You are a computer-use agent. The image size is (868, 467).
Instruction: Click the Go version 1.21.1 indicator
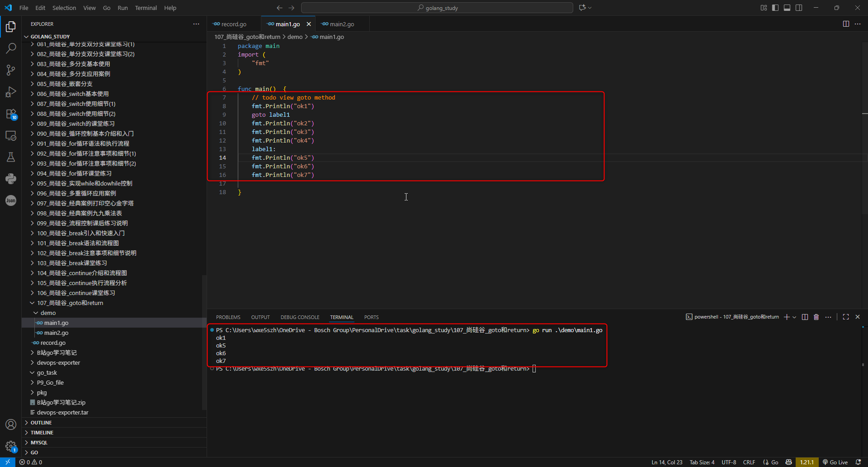pos(807,462)
